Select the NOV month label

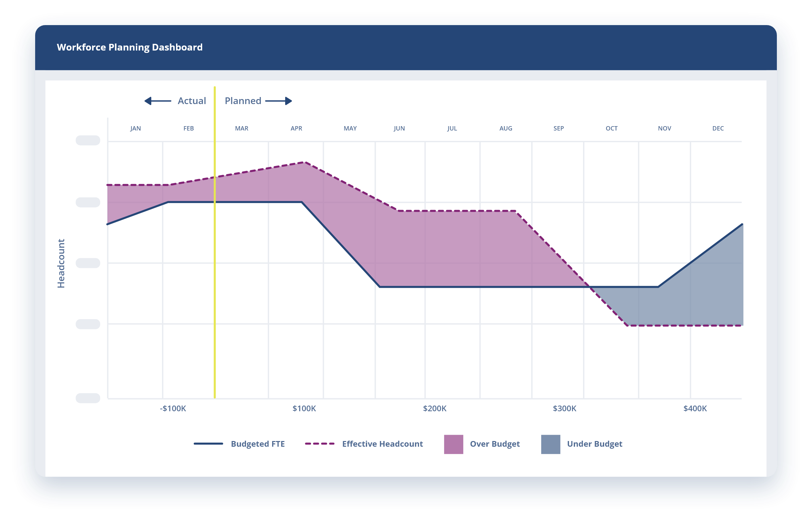point(664,128)
